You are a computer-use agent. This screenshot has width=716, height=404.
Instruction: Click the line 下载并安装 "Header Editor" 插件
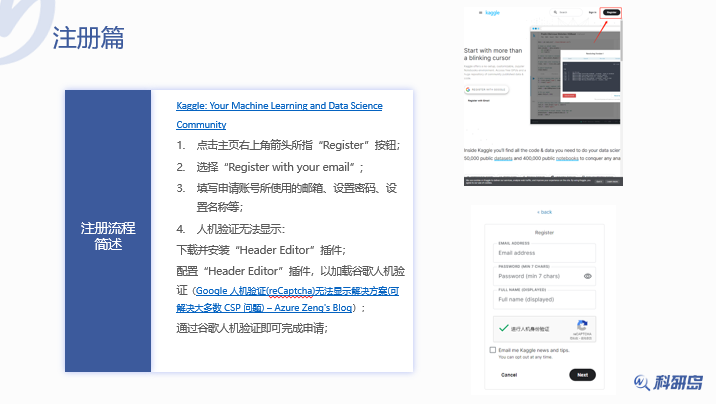coord(261,250)
